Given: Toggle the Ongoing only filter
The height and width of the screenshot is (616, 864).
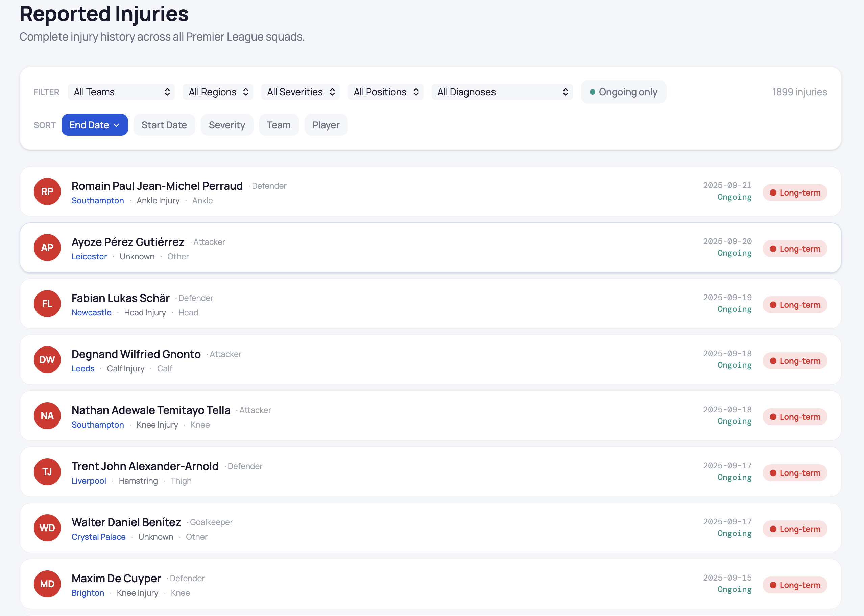Looking at the screenshot, I should (623, 92).
